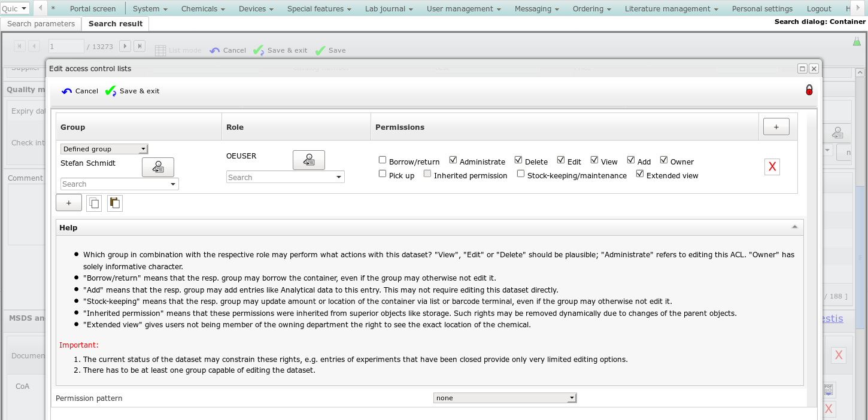Remove ACL entry with red X
This screenshot has width=868, height=420.
point(772,167)
